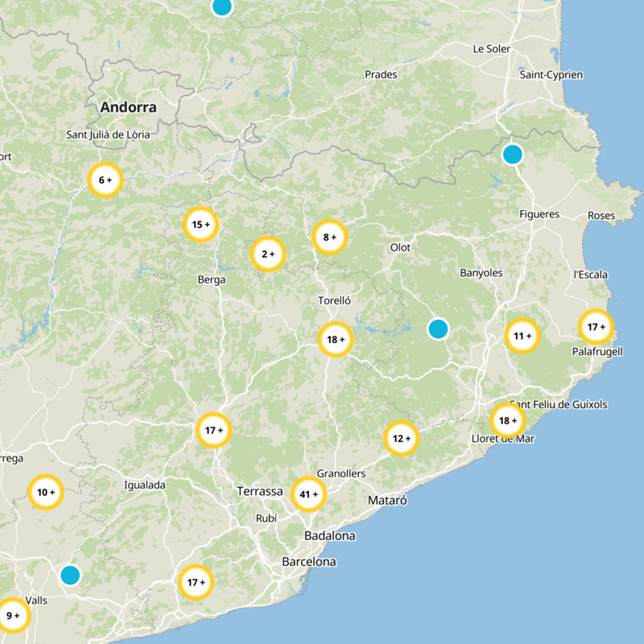Expand the 18 + cluster beneath Torelló
This screenshot has height=644, width=644.
(336, 339)
